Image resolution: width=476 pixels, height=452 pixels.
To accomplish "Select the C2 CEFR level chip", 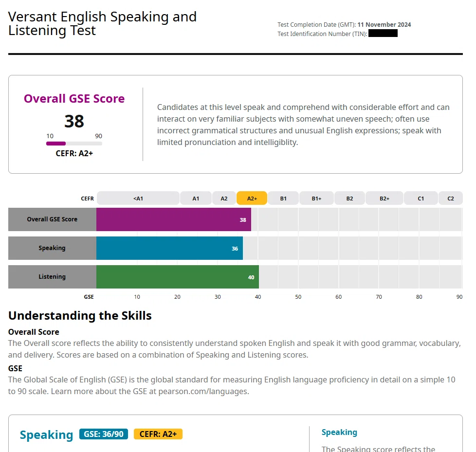I will click(x=451, y=198).
